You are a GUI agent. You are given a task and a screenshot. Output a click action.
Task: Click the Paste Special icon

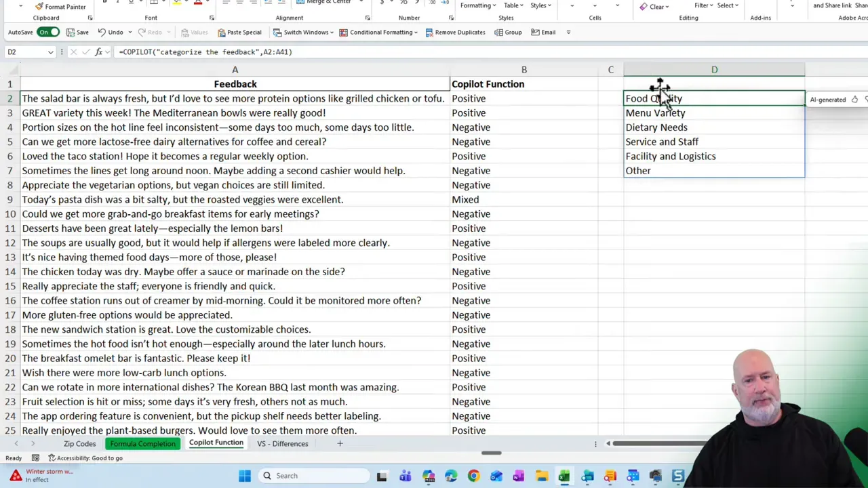[x=222, y=32]
